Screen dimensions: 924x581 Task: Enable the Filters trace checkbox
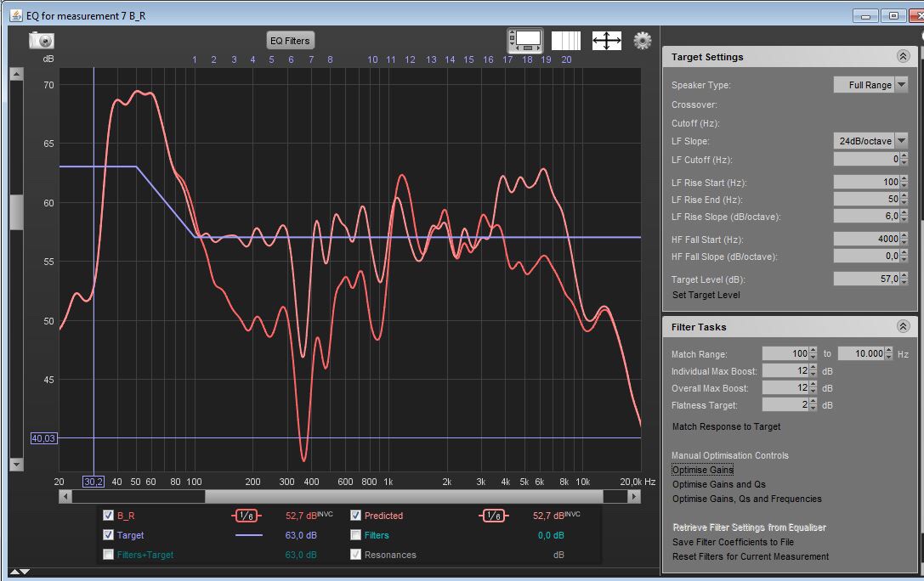click(355, 534)
